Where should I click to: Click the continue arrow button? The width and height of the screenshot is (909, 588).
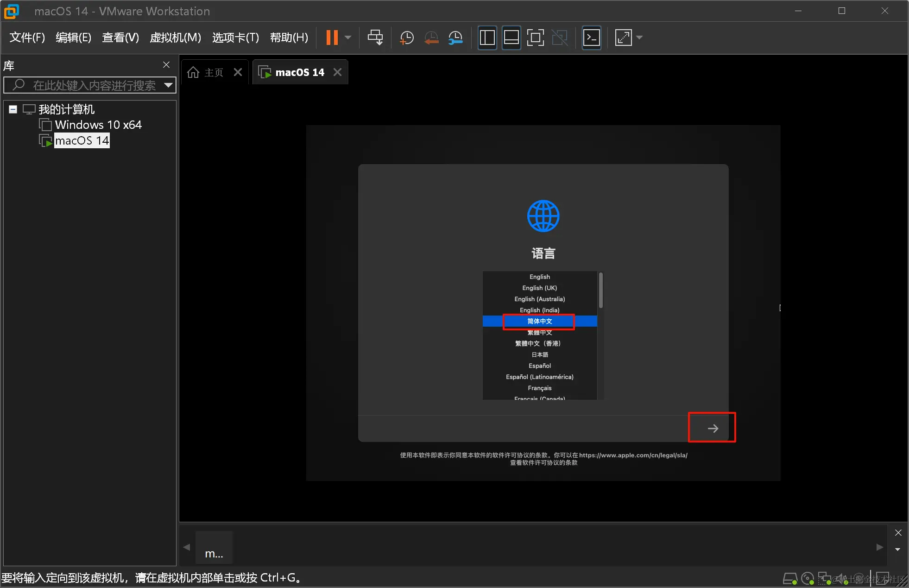(x=712, y=428)
